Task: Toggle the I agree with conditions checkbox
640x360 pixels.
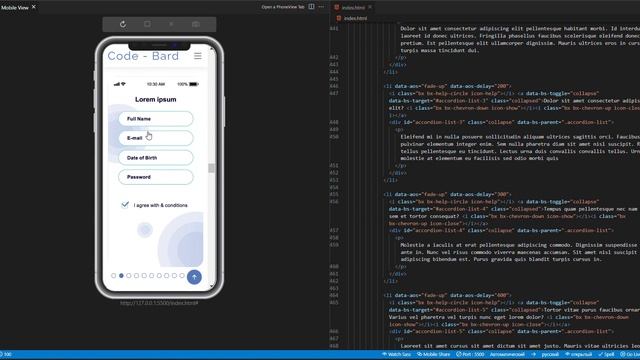Action: [125, 205]
